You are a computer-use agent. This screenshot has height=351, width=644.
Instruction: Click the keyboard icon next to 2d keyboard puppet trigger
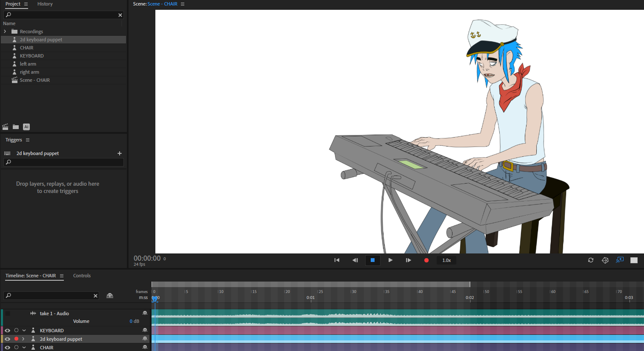click(x=7, y=153)
